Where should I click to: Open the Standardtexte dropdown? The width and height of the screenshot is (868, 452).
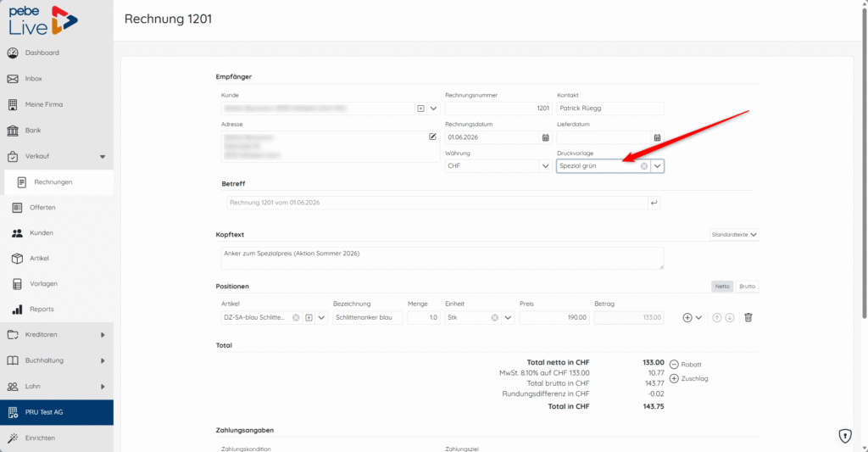point(734,235)
